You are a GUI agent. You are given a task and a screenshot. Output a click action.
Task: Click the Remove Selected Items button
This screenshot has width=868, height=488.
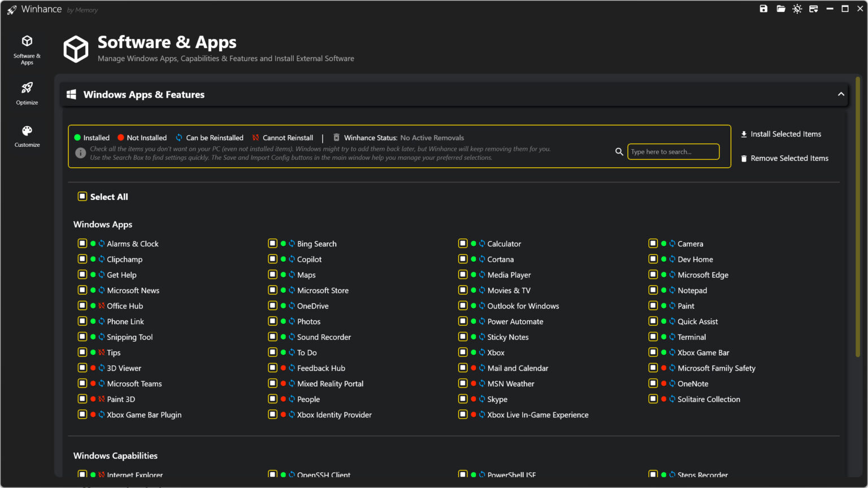click(x=784, y=158)
